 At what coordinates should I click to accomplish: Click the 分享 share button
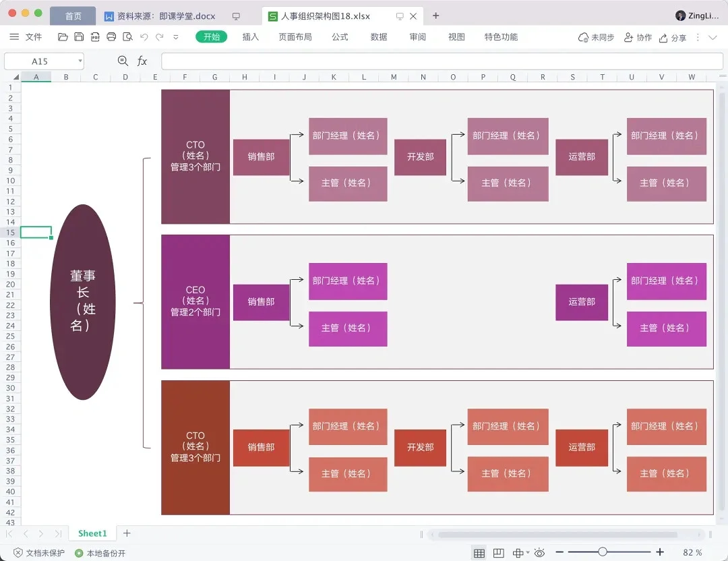click(x=673, y=37)
